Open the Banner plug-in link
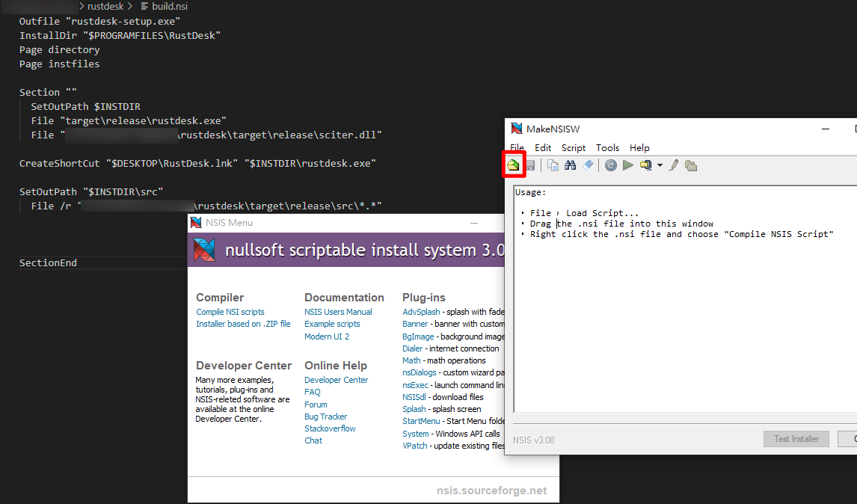 point(415,324)
